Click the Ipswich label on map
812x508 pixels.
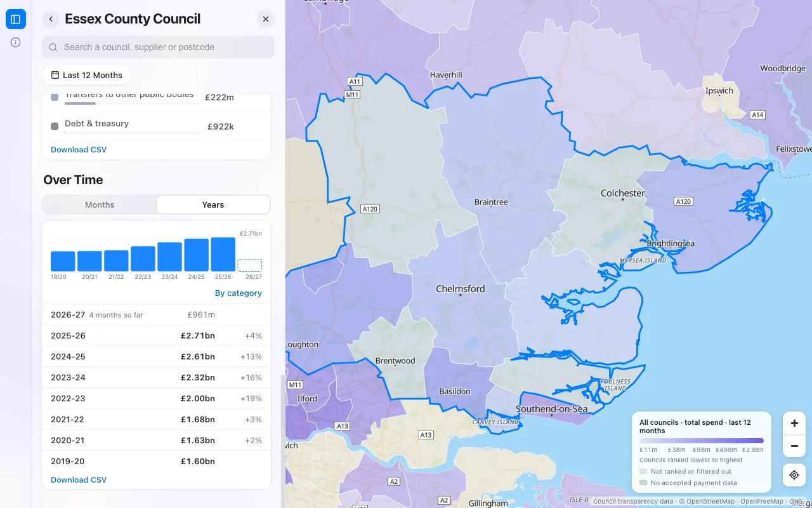(x=719, y=91)
